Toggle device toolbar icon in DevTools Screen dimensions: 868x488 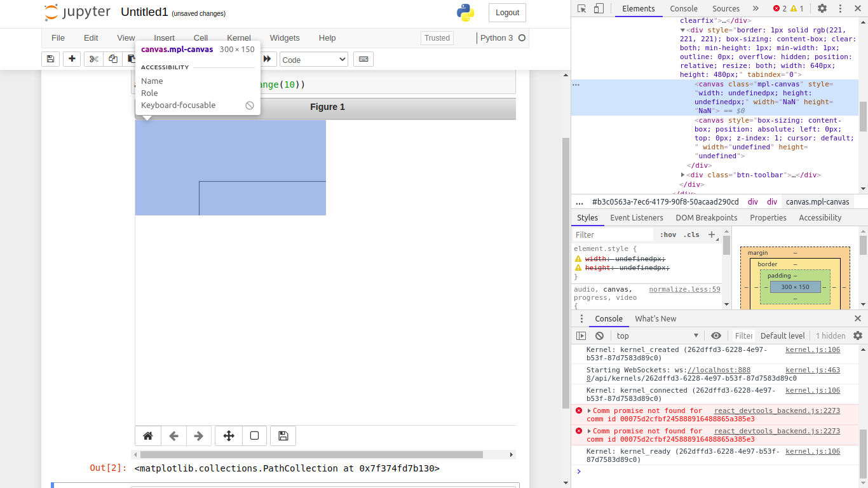(599, 8)
